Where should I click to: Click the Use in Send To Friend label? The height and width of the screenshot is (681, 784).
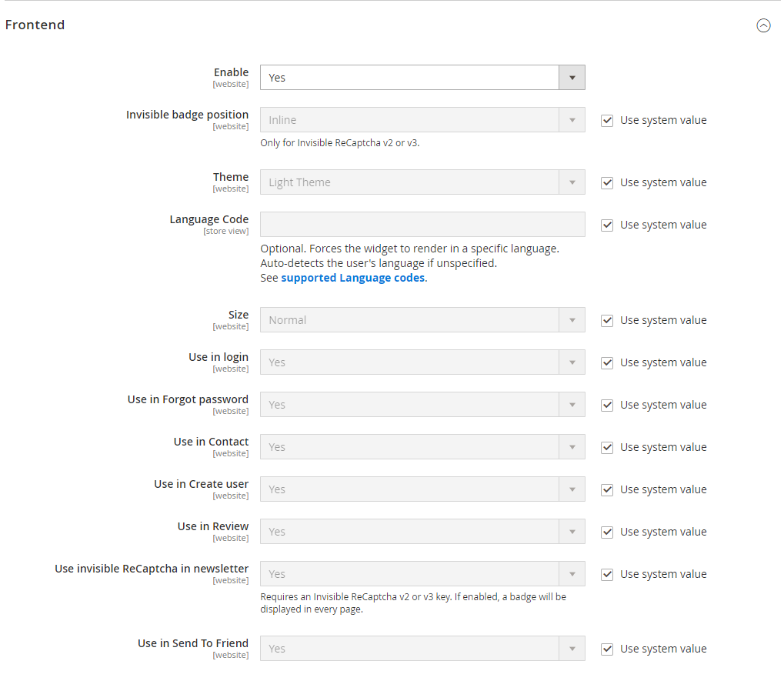pyautogui.click(x=193, y=643)
